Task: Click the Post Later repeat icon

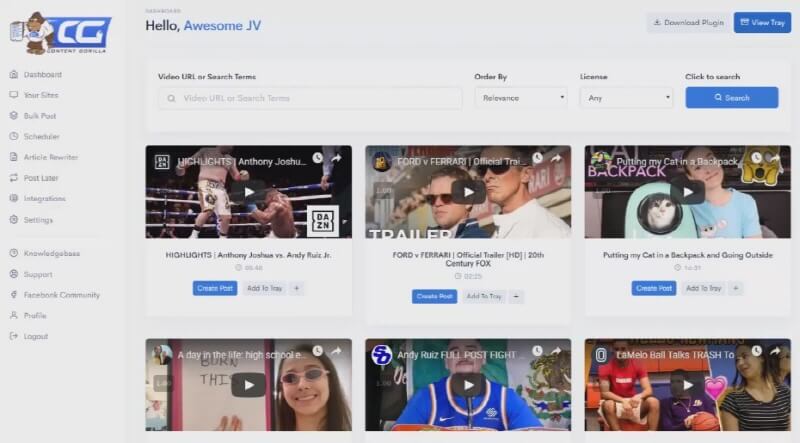Action: [x=14, y=178]
